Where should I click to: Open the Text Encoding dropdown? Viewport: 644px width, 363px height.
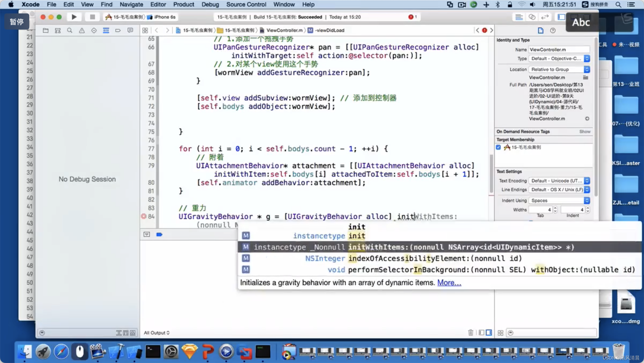[x=559, y=181]
